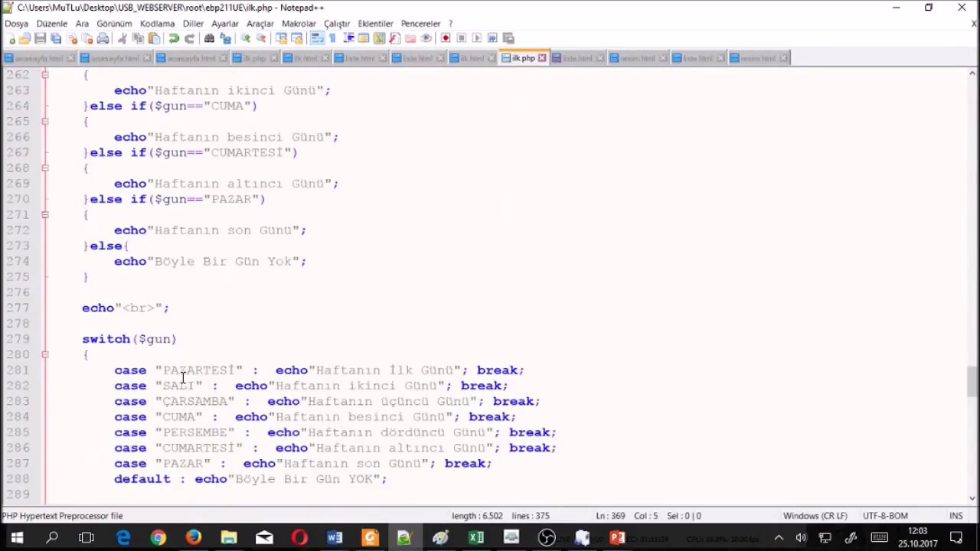Screen dimensions: 980x551
Task: Paste using the clipboard toolbar icon
Action: click(154, 38)
